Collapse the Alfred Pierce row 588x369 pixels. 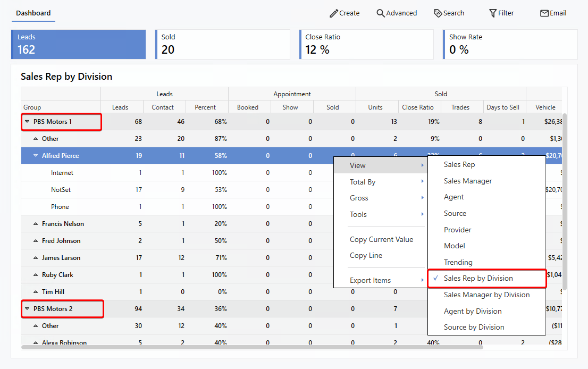(x=36, y=156)
